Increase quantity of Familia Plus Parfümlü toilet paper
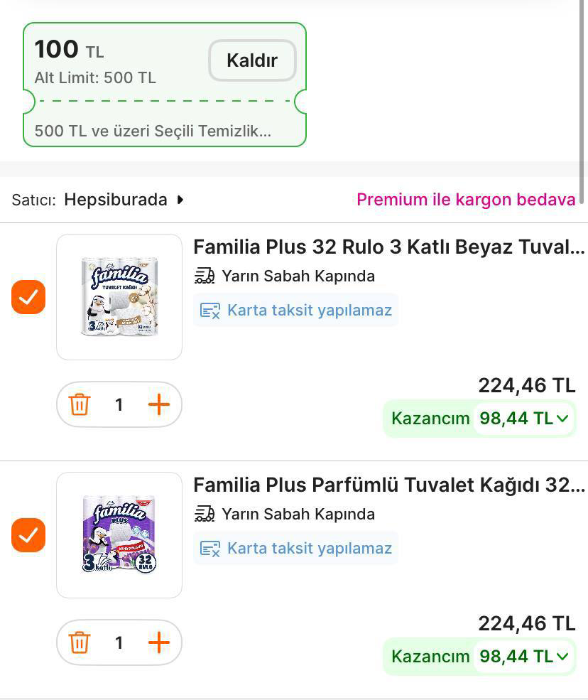Screen dimensions: 588x700 click(x=159, y=643)
